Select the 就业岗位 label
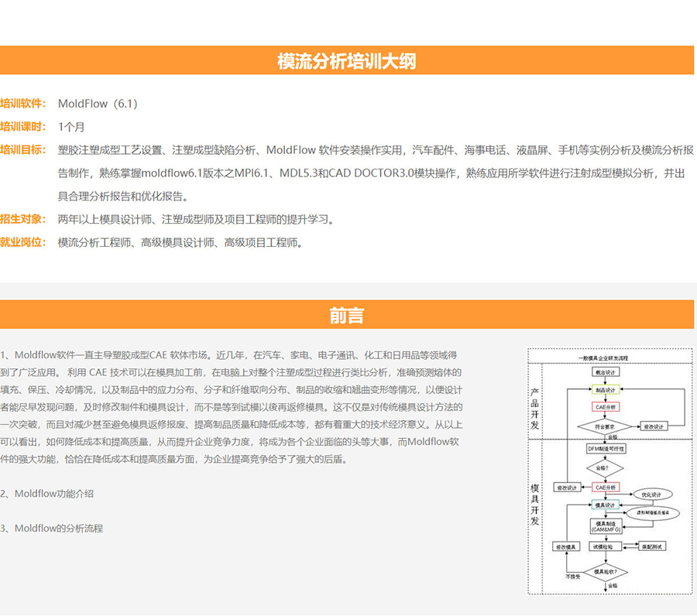Image resolution: width=697 pixels, height=616 pixels. (x=22, y=242)
